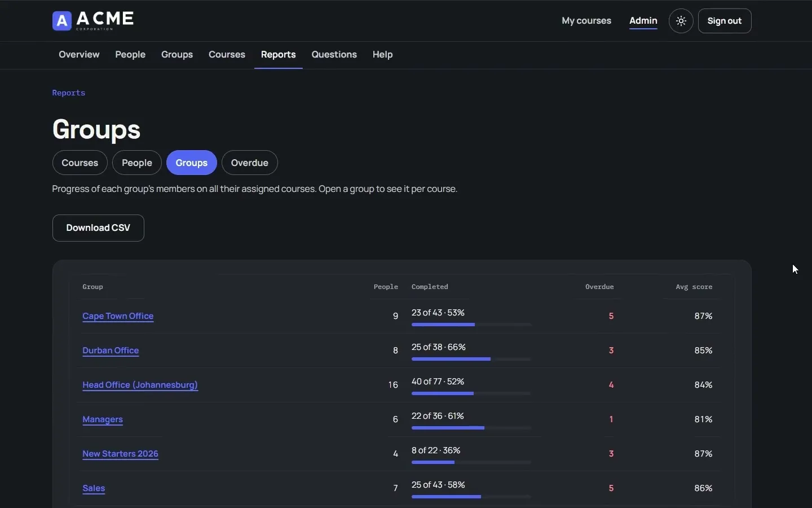
Task: Open Head Office (Johannesburg) group
Action: pyautogui.click(x=140, y=386)
